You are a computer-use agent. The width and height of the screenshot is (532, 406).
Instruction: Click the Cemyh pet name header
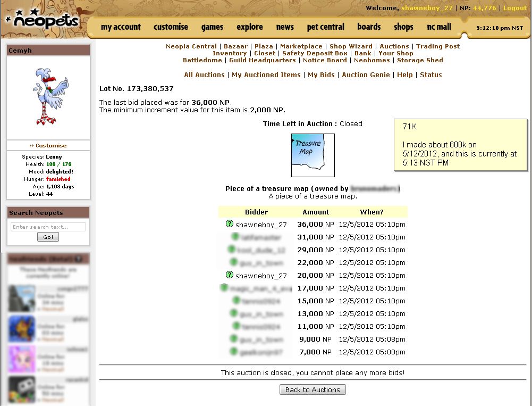(48, 50)
